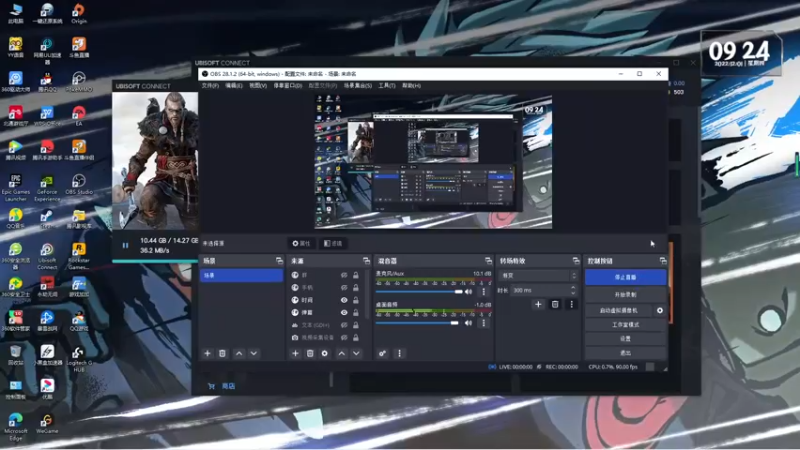Click the blue 停止直播 button

pos(626,277)
